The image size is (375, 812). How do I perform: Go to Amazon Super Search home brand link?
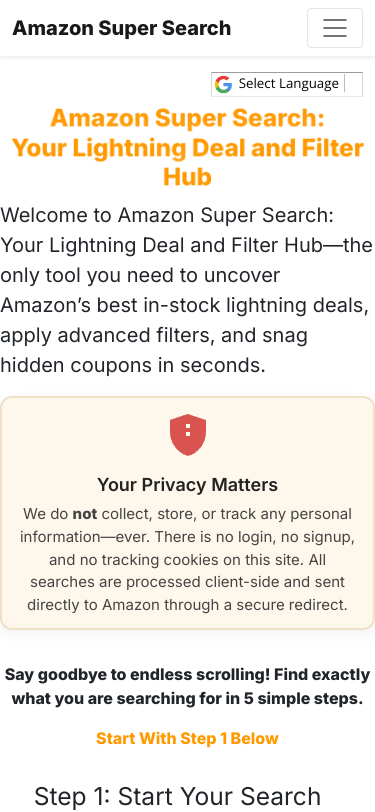122,28
